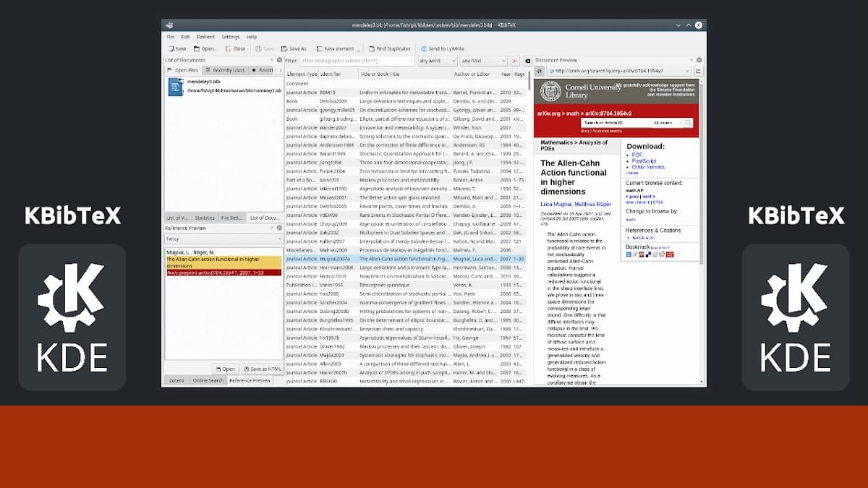Click Open button in Reference Preview
This screenshot has height=488, width=868.
click(225, 369)
